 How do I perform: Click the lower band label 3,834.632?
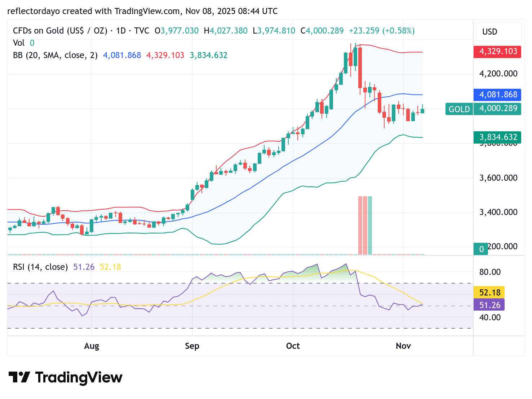[497, 137]
